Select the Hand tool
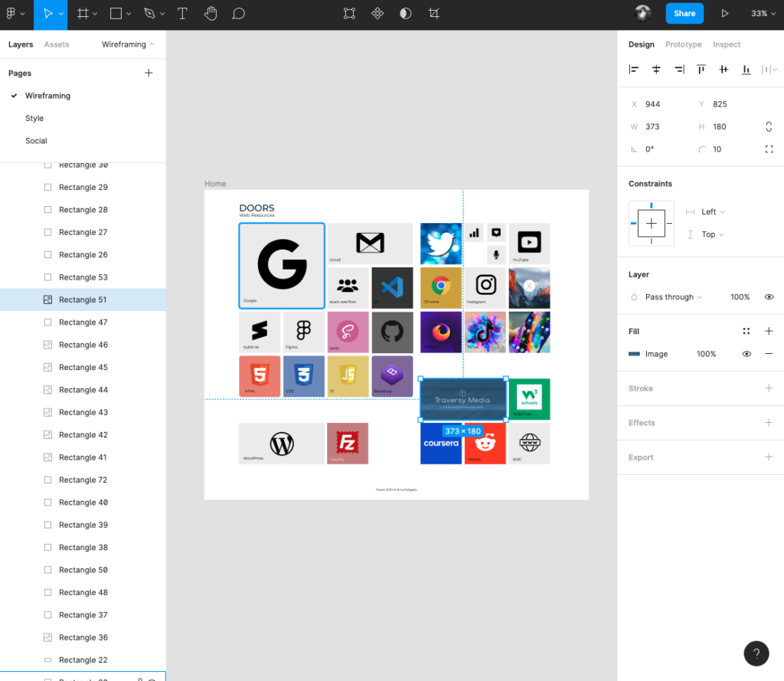 tap(211, 14)
